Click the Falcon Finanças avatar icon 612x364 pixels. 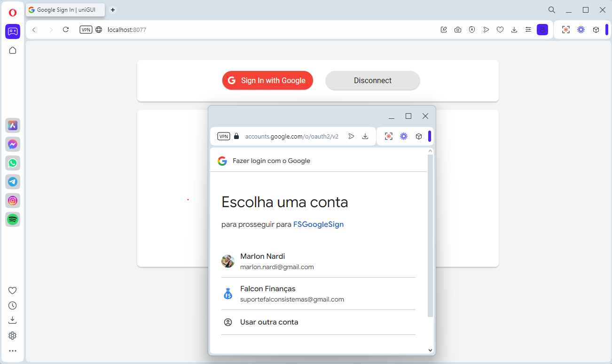click(x=228, y=294)
